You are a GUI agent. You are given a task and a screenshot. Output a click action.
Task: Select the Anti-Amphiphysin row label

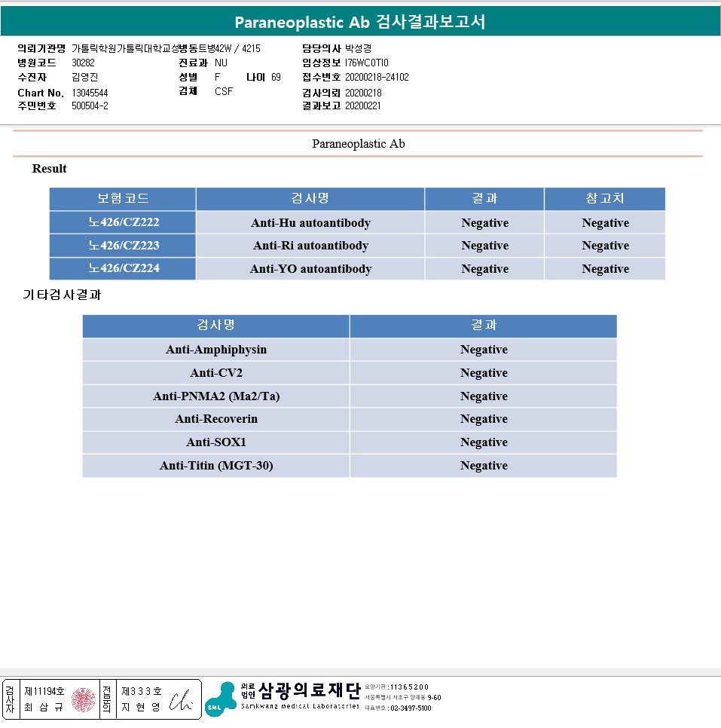[x=216, y=350]
